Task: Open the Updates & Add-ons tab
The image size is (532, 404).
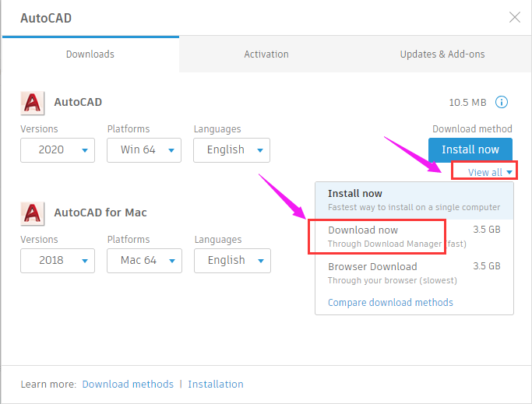Action: tap(442, 54)
